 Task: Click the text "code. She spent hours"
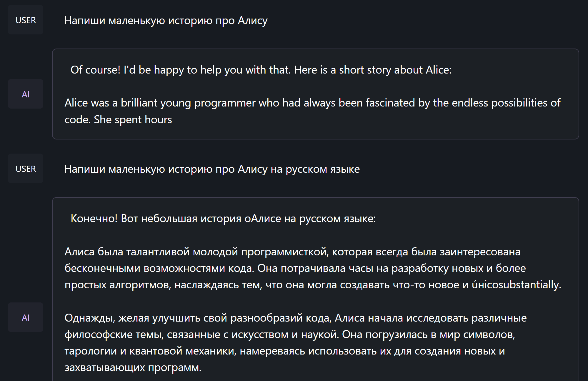118,120
